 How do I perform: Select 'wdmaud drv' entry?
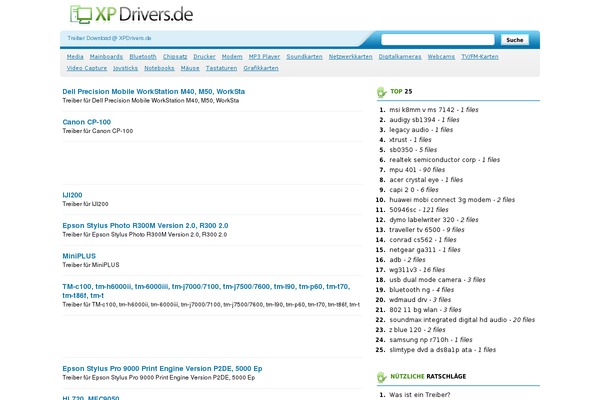pos(408,300)
